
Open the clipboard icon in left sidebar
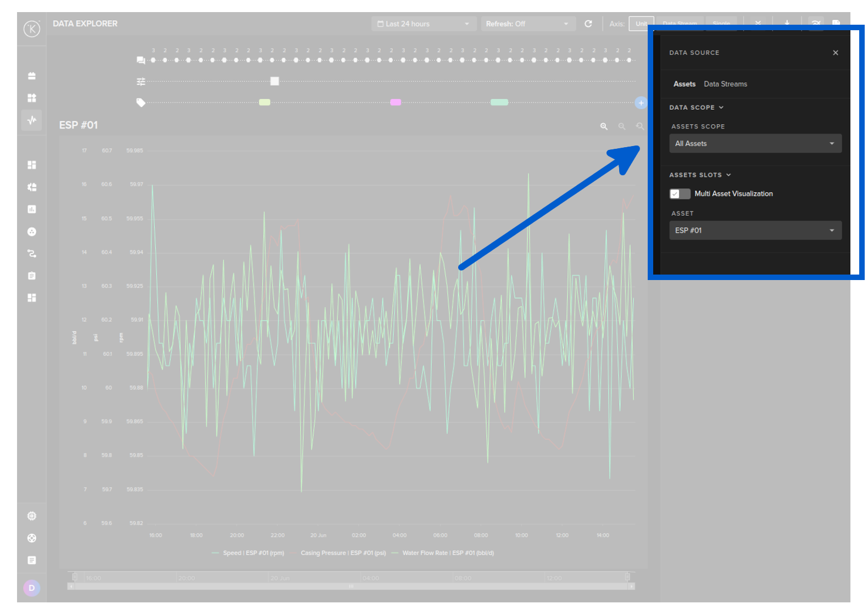click(x=32, y=276)
